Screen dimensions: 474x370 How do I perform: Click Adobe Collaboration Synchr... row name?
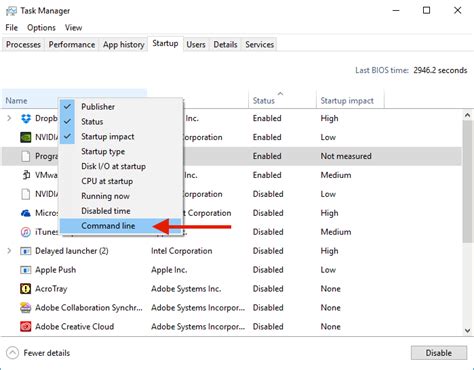click(x=89, y=308)
